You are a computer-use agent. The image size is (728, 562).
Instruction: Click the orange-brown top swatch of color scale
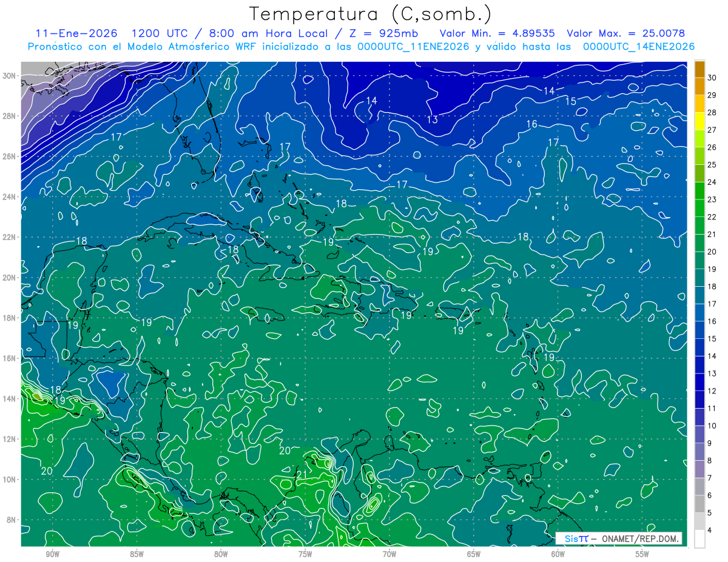(x=700, y=69)
